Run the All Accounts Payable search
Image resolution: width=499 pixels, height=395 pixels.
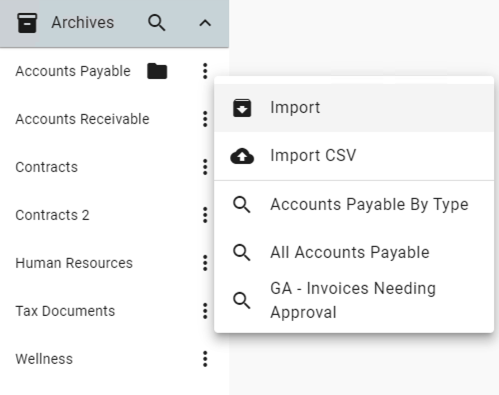(354, 253)
